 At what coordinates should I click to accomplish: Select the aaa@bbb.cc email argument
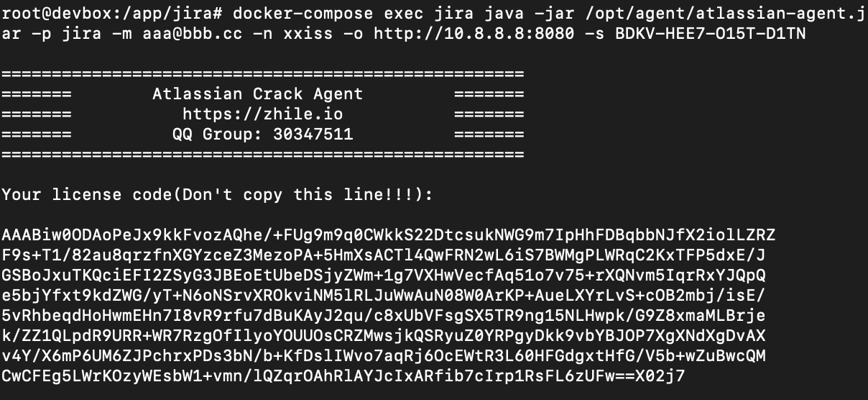tap(191, 34)
